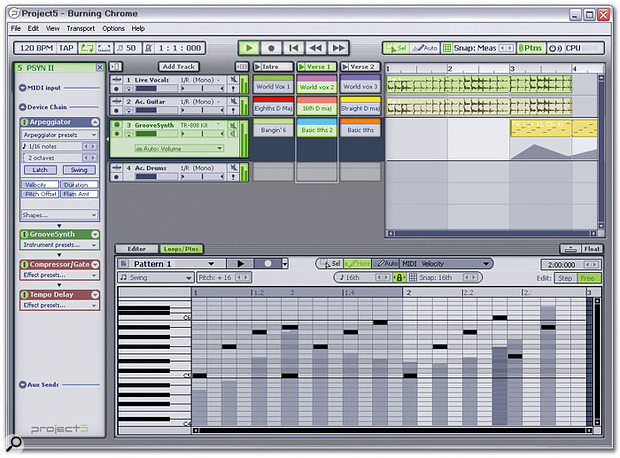620x458 pixels.
Task: Click the track pane collapse icon left of Add Track
Action: [116, 67]
